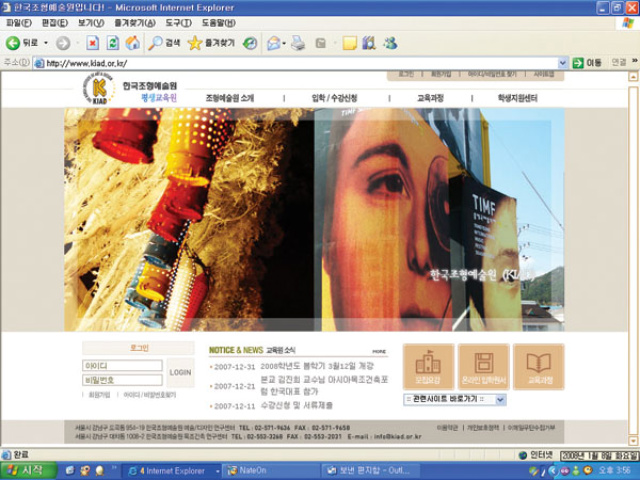
Task: Click the yellow note toolbar icon
Action: [350, 43]
